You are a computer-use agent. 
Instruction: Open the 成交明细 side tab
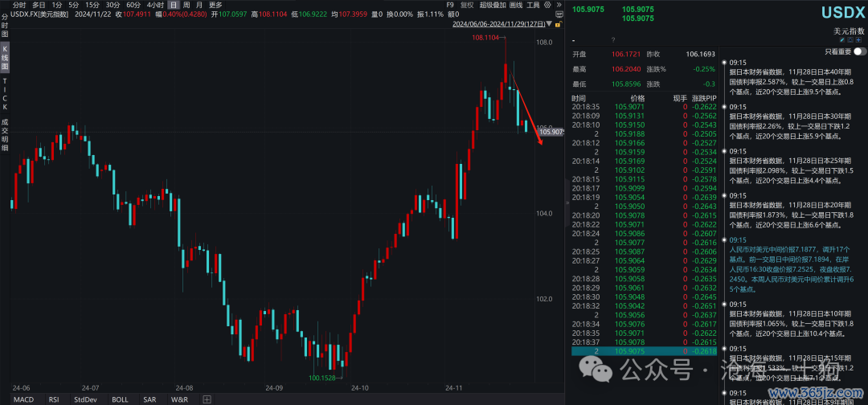pos(5,134)
